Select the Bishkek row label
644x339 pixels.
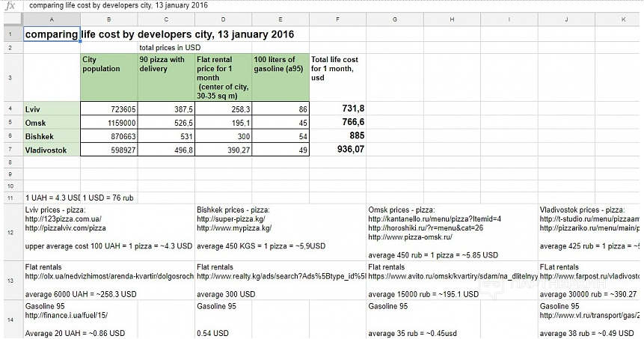pos(52,136)
